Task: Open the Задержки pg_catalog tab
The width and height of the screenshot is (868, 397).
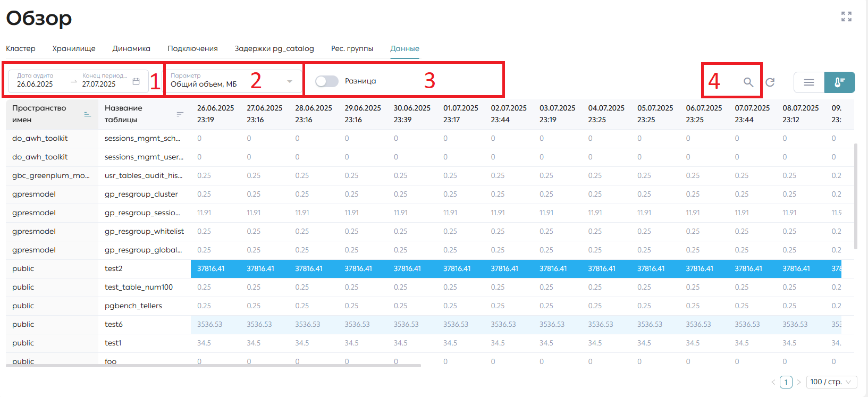Action: click(x=274, y=48)
